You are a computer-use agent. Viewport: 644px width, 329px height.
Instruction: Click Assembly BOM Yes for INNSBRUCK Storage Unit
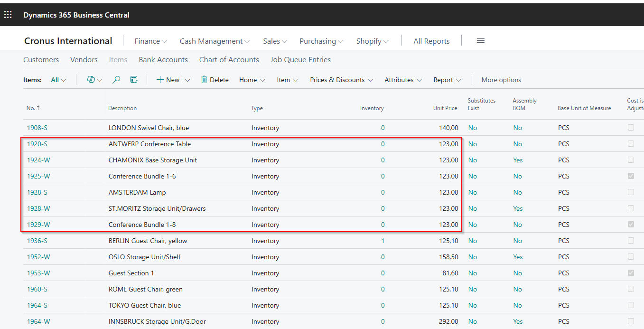518,321
